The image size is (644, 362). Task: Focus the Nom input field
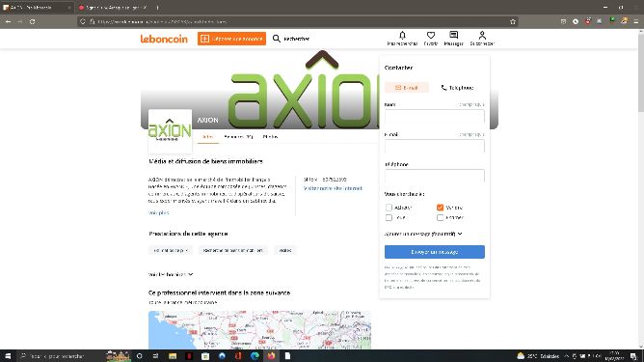click(435, 117)
